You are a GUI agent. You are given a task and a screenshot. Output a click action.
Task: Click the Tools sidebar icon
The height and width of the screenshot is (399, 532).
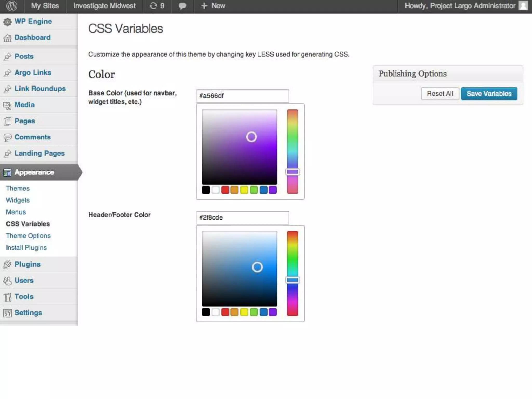8,297
